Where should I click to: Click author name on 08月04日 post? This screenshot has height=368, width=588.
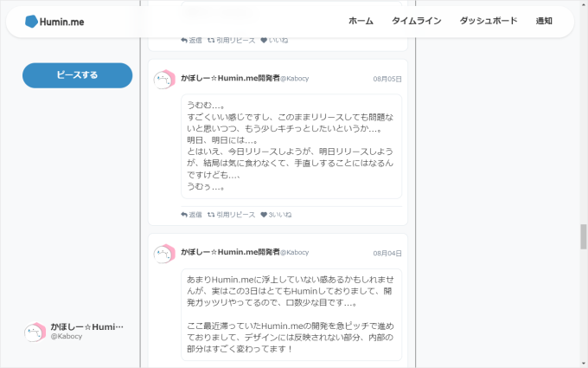point(230,252)
